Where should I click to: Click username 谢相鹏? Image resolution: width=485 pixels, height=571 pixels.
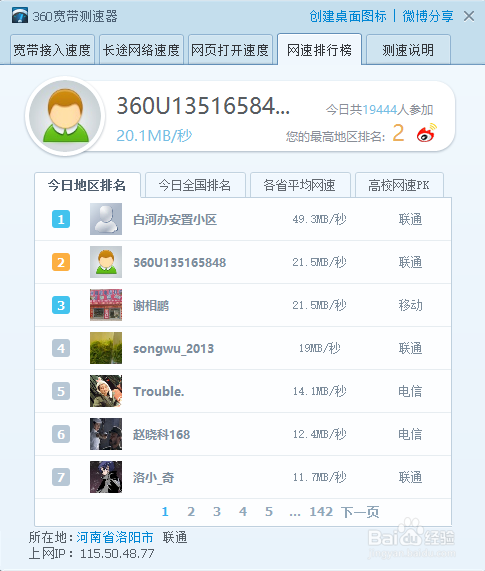point(151,306)
